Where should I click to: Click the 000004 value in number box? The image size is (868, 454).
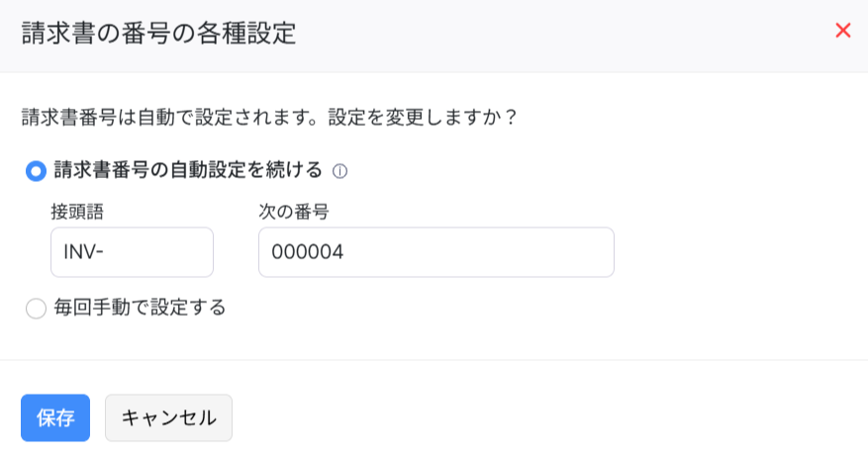(x=307, y=252)
